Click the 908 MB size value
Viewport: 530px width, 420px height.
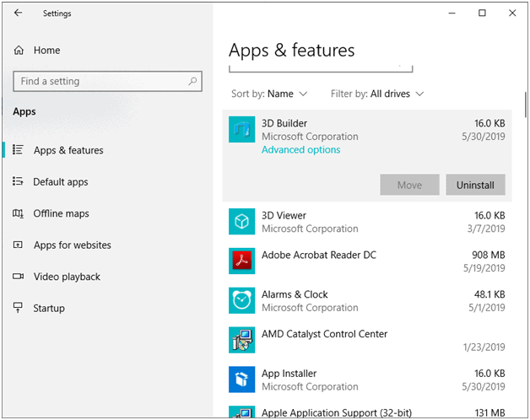point(489,255)
